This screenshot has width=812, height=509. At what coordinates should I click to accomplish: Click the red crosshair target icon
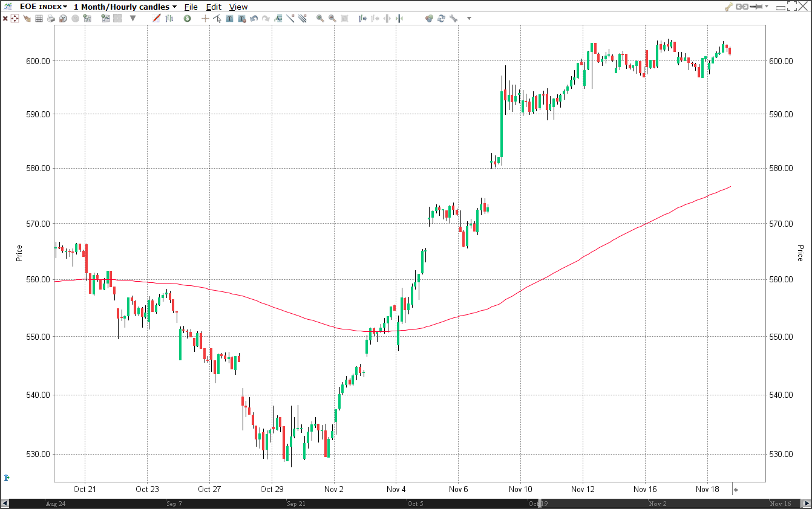tap(15, 19)
